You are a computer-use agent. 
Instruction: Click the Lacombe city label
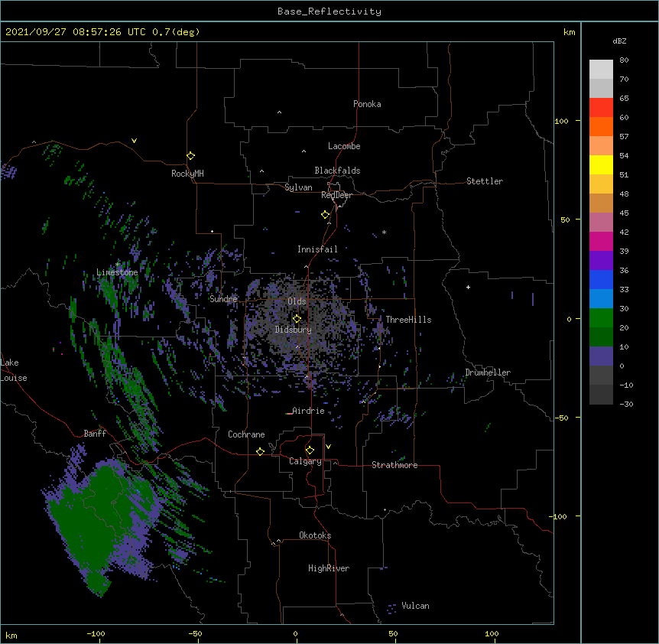pos(344,146)
